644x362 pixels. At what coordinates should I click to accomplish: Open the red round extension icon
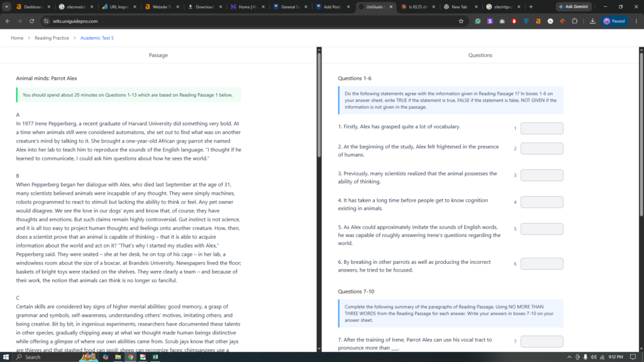514,21
